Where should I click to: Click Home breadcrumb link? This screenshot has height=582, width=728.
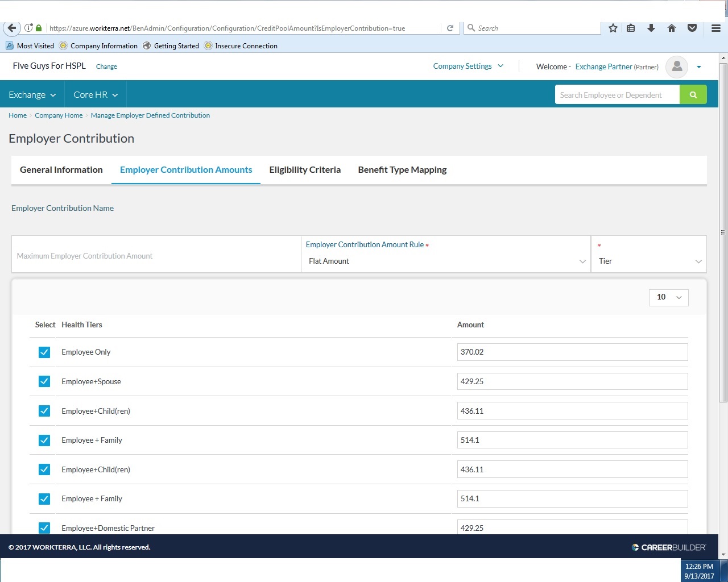(x=18, y=115)
